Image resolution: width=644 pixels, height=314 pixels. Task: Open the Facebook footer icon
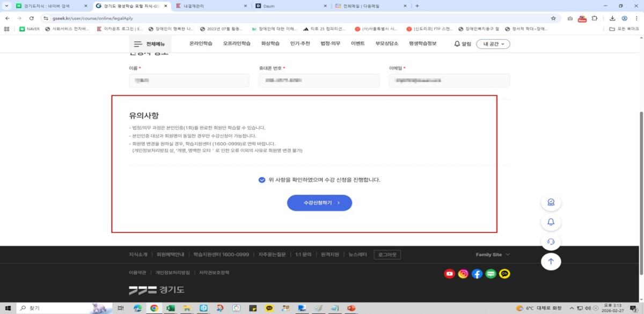click(x=477, y=274)
